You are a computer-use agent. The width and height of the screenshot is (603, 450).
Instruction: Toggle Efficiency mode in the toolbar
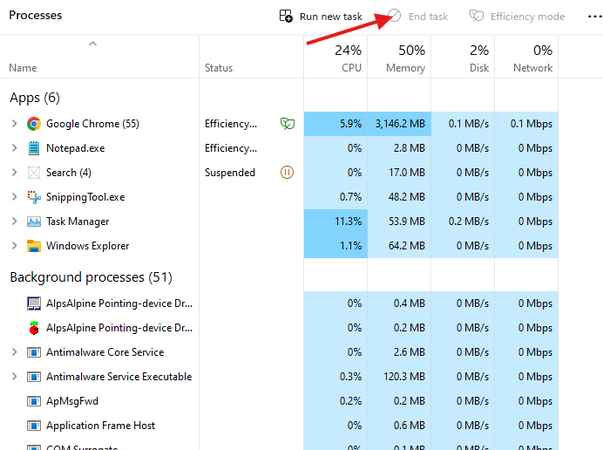[517, 17]
